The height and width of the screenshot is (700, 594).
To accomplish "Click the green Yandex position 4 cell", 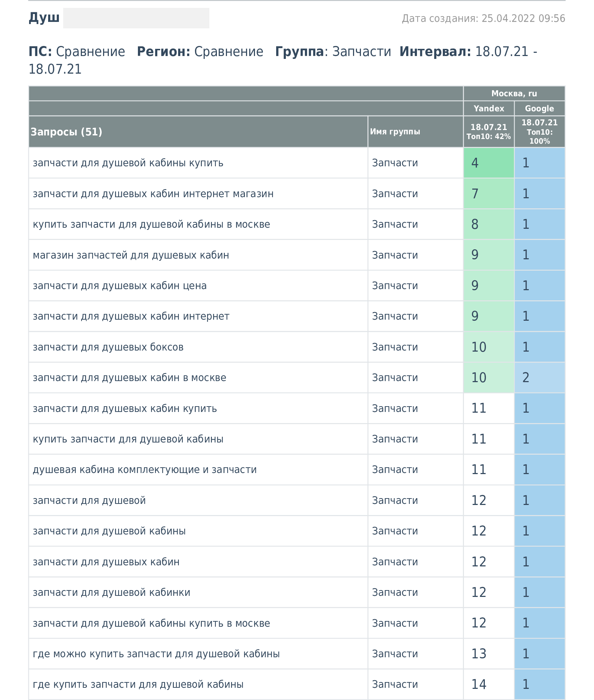I will point(488,163).
